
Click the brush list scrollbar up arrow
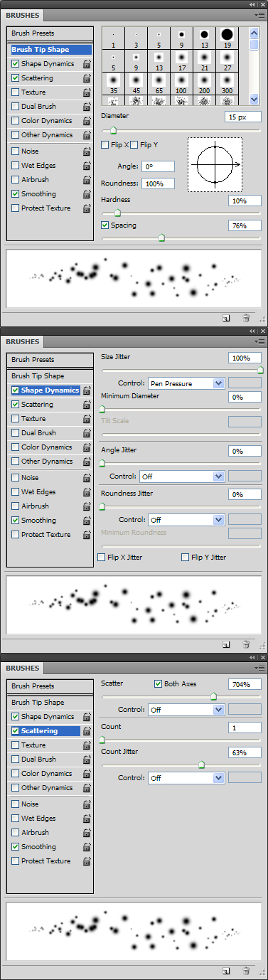coord(254,32)
